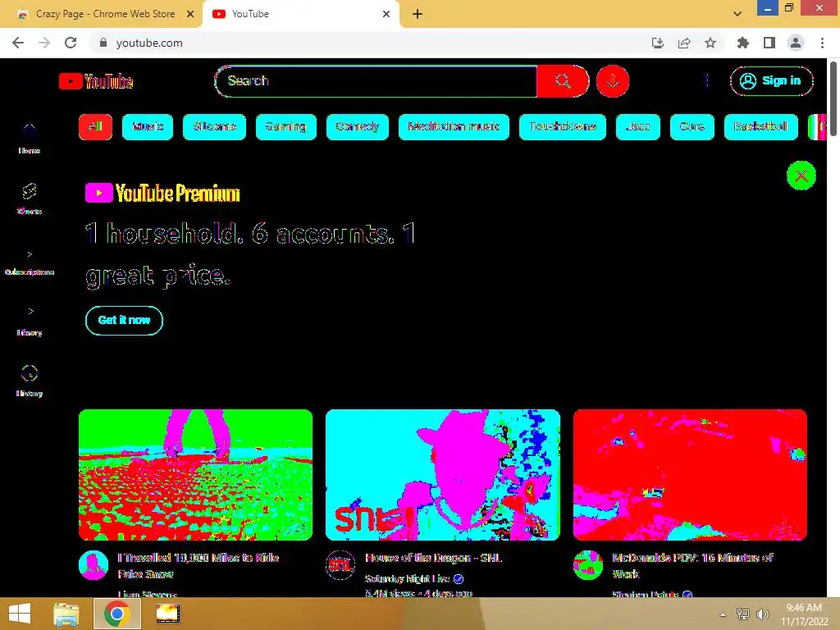Open File Explorer from the taskbar

(x=66, y=614)
